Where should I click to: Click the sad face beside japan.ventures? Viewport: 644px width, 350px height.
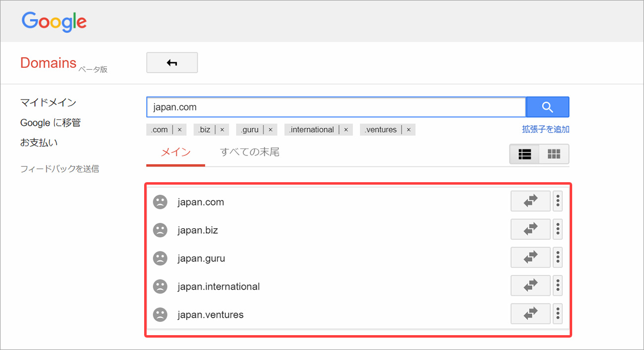[160, 314]
